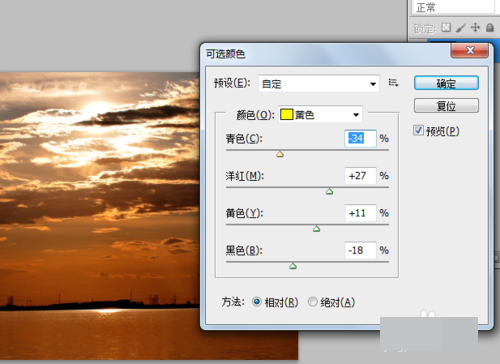Toggle lock image pixels brush icon

coord(461,27)
